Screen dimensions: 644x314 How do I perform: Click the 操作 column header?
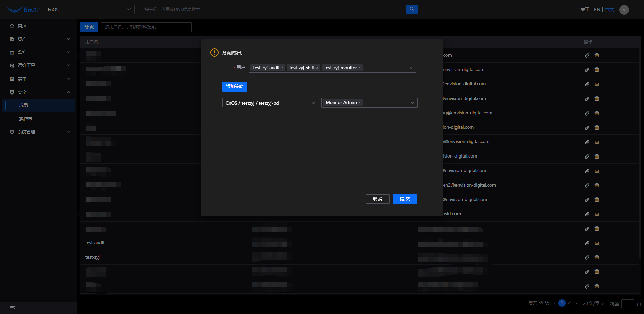click(588, 42)
